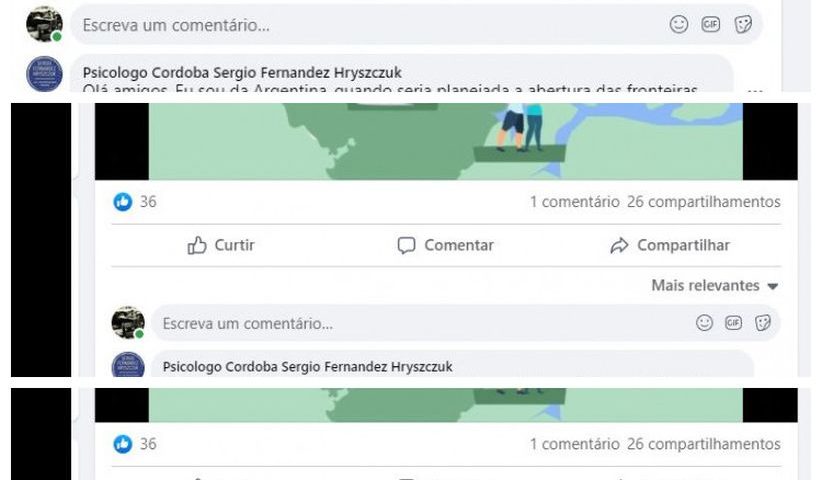Click the Comentar speech bubble button
The width and height of the screenshot is (822, 480).
point(446,245)
